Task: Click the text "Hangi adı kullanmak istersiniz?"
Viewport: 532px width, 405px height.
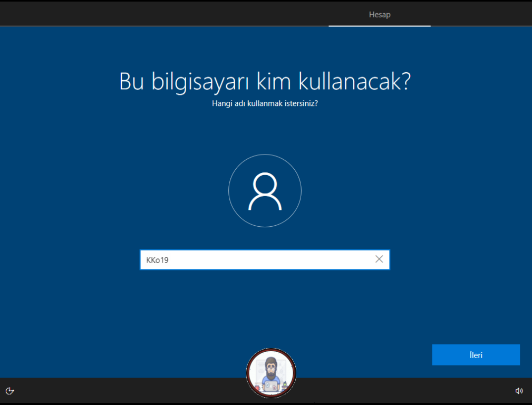Action: tap(265, 103)
